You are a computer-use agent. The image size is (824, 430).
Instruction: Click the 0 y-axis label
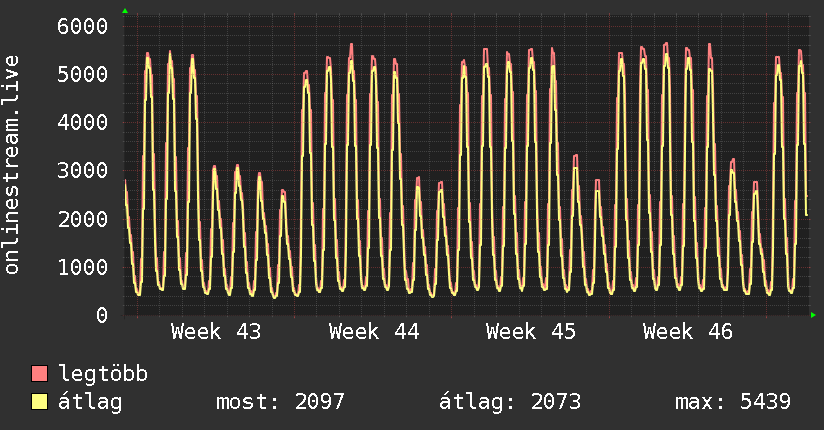point(102,315)
